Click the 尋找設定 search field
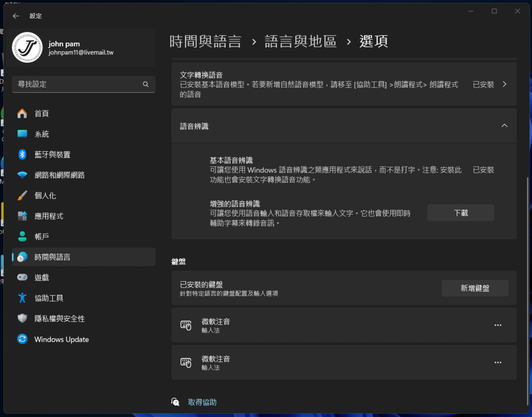Screen dimensions: 532x417 coord(84,84)
